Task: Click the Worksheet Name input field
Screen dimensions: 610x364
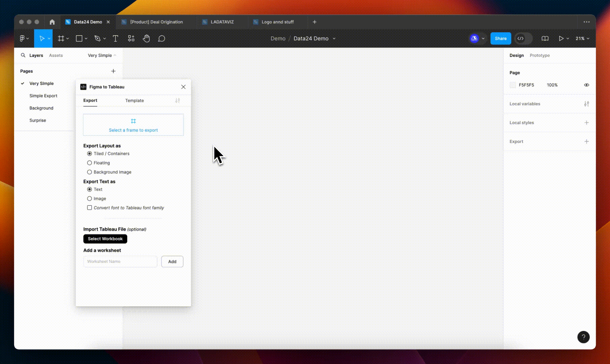Action: pos(120,262)
